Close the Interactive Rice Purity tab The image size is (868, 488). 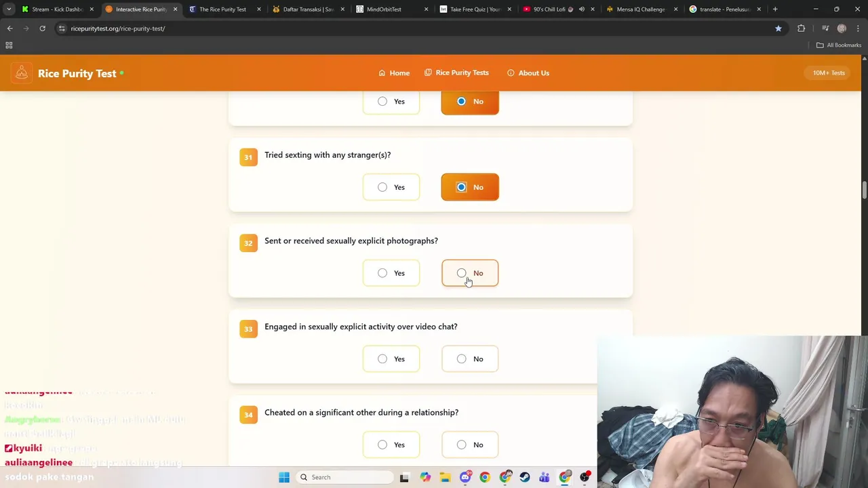coord(175,9)
